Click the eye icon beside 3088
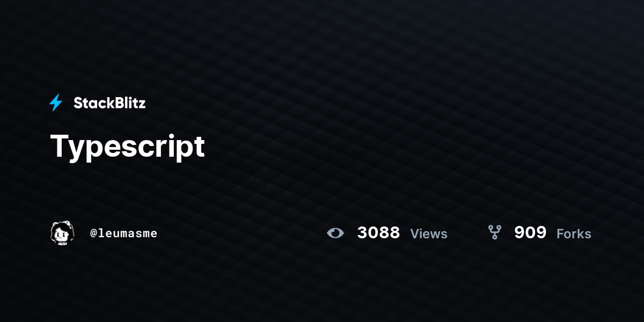The width and height of the screenshot is (644, 322). pyautogui.click(x=335, y=233)
